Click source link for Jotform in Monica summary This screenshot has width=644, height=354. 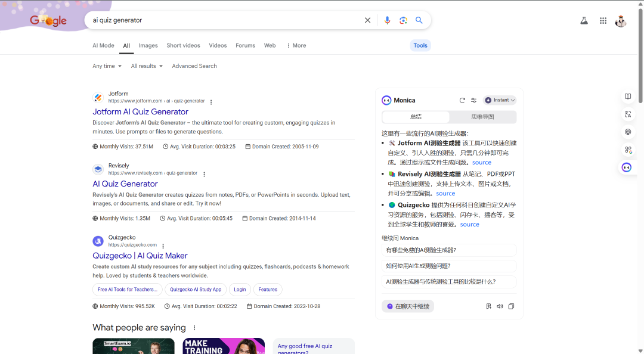(x=482, y=163)
